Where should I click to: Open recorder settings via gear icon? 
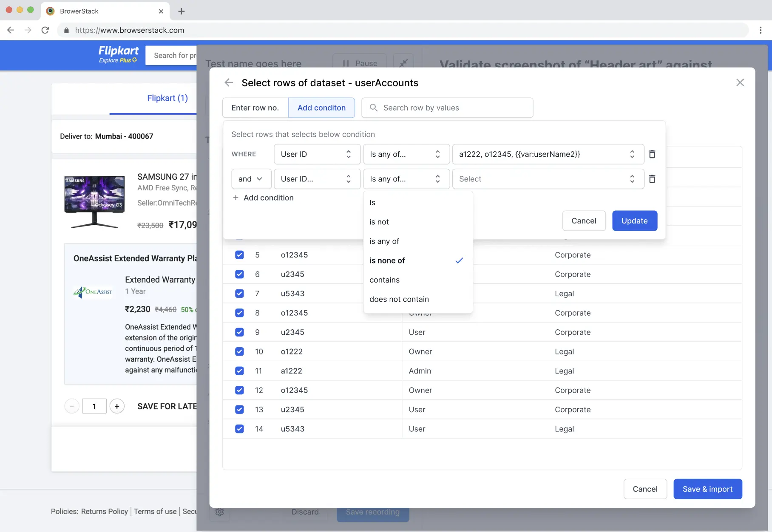pyautogui.click(x=220, y=512)
